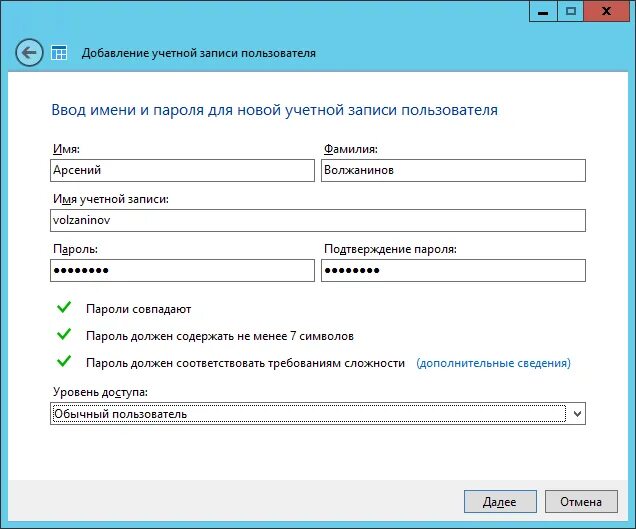Click the Имя учетной записи label
The height and width of the screenshot is (529, 636).
click(111, 199)
